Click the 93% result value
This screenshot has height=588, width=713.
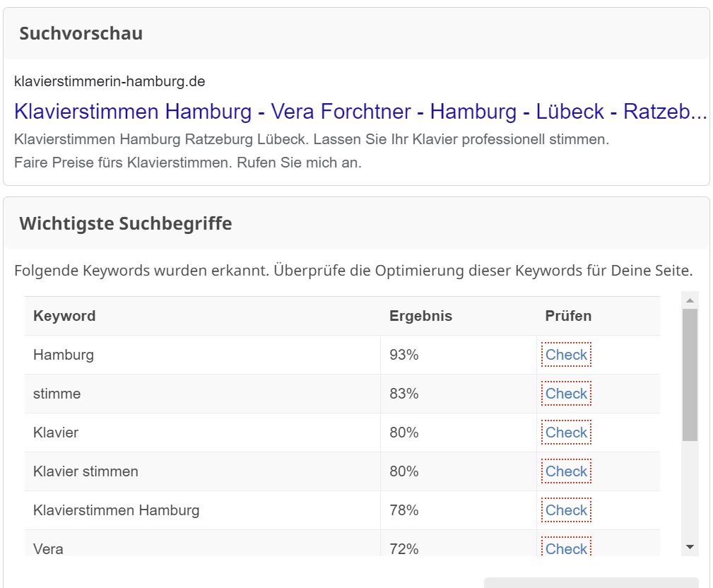[403, 355]
